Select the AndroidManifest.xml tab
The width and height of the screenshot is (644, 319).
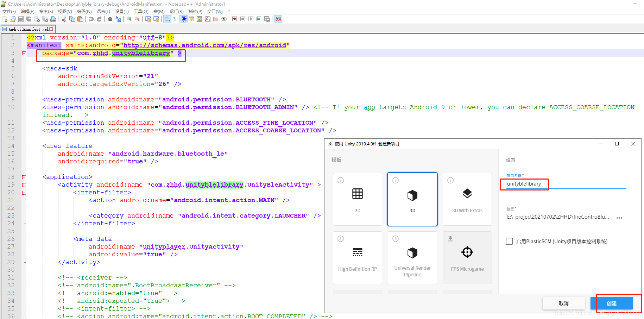click(x=26, y=29)
